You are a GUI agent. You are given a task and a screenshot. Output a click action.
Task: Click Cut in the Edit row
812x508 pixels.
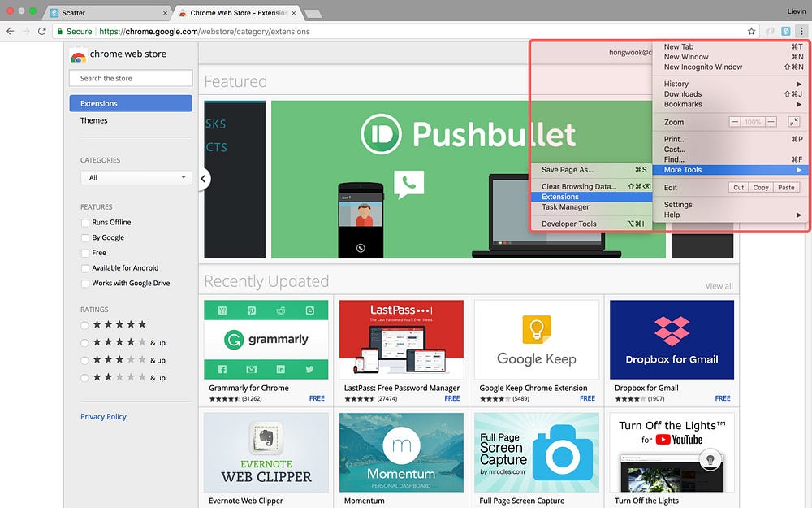click(x=738, y=188)
